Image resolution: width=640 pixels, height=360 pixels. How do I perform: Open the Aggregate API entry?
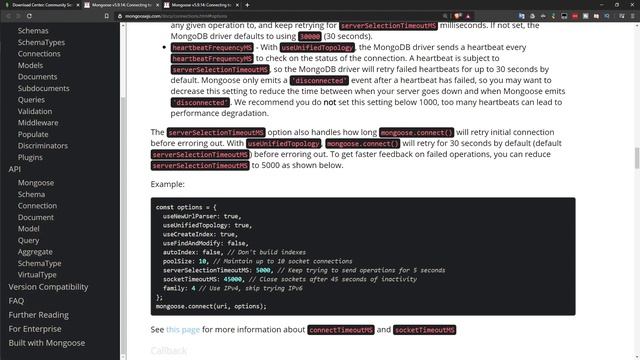(35, 252)
